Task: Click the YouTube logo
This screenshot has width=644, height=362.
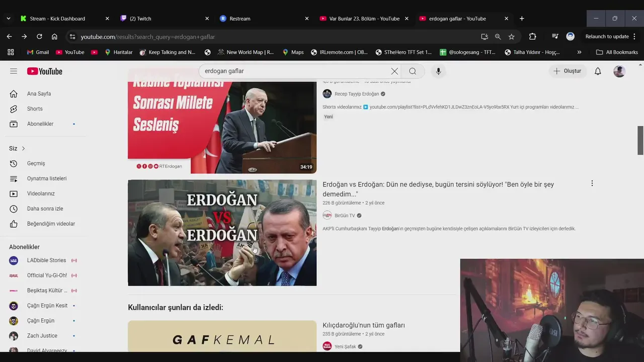Action: 45,71
